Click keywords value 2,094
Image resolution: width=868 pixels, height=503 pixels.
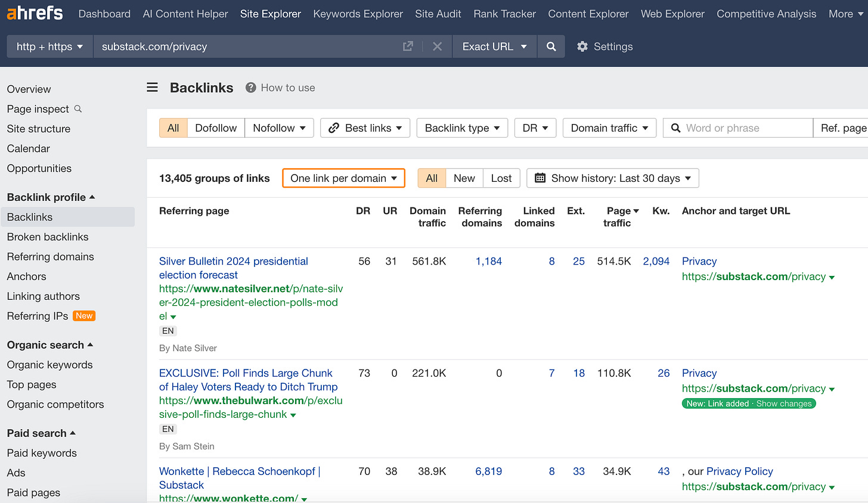[x=656, y=261]
